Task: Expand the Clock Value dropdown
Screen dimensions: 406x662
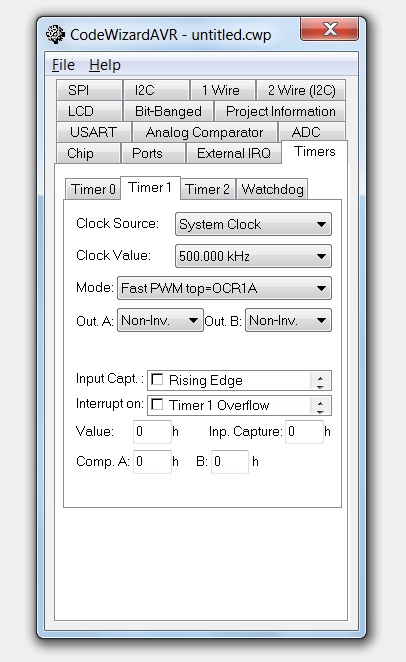Action: 253,256
